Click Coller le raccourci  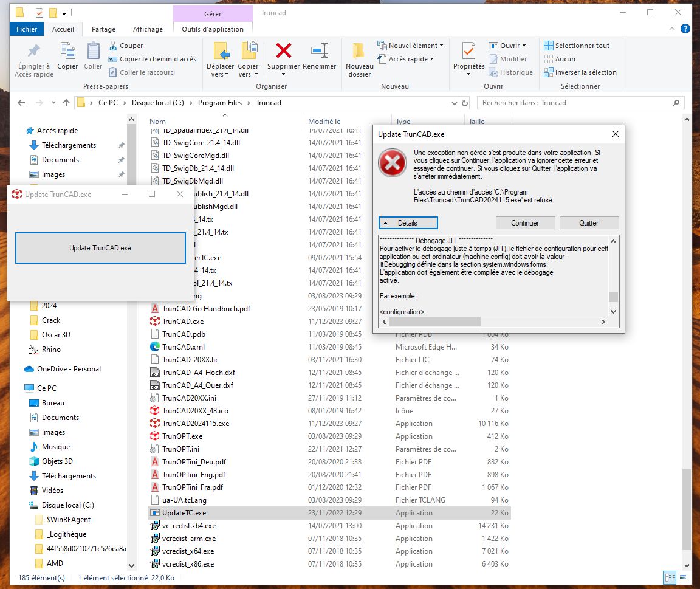[x=142, y=72]
